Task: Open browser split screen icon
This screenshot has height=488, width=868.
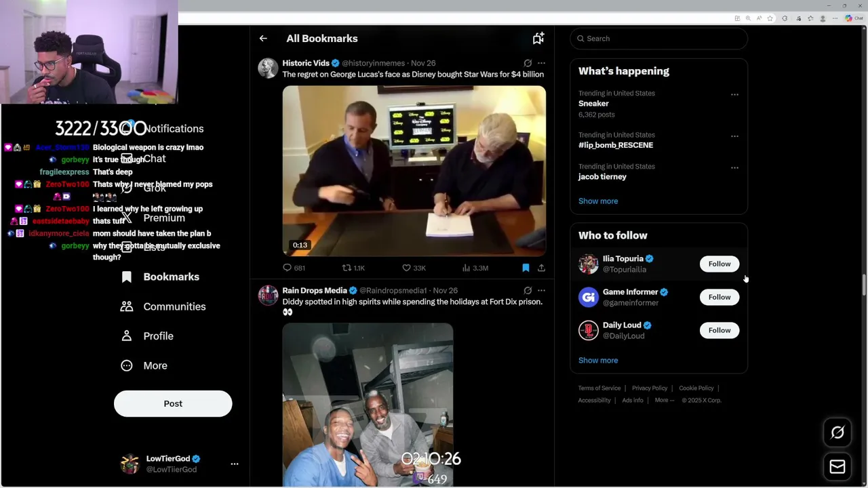Action: point(737,18)
